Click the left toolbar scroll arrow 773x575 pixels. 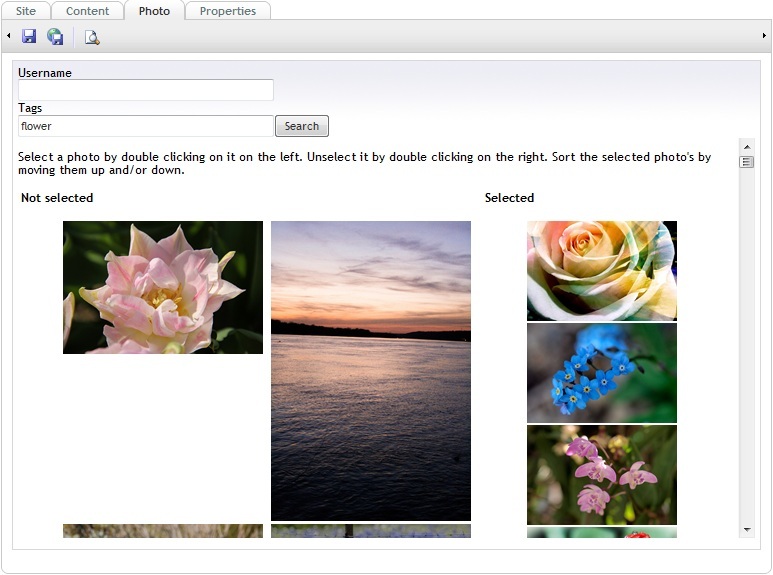click(8, 36)
